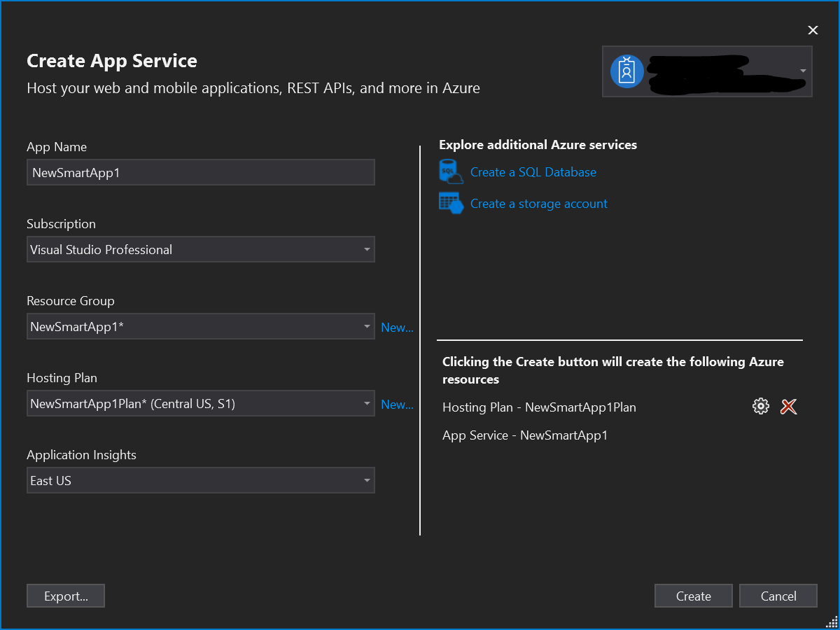Screen dimensions: 840x630
Task: Remove Hosting Plan with red X icon
Action: (789, 407)
